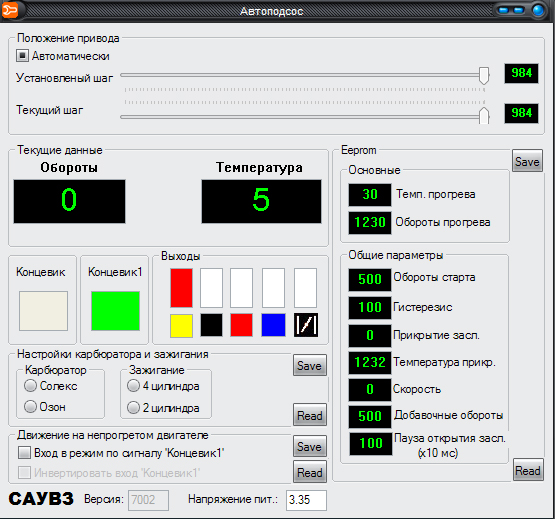Click the black slash icon in Выходы
Image resolution: width=555 pixels, height=519 pixels.
(x=306, y=325)
